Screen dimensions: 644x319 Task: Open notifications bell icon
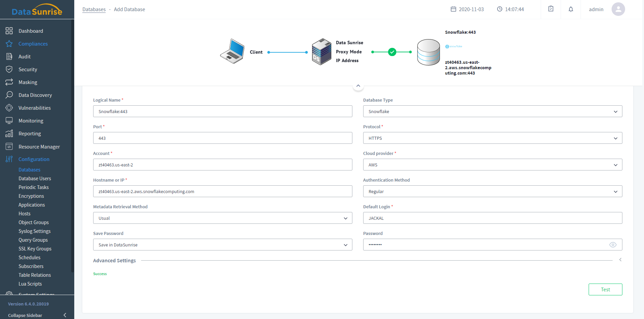click(x=571, y=9)
